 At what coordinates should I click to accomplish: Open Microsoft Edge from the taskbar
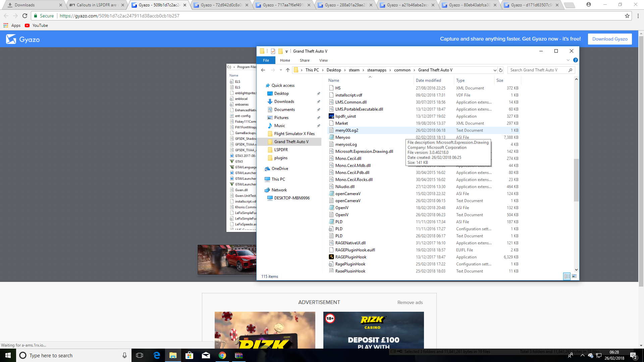pyautogui.click(x=157, y=355)
